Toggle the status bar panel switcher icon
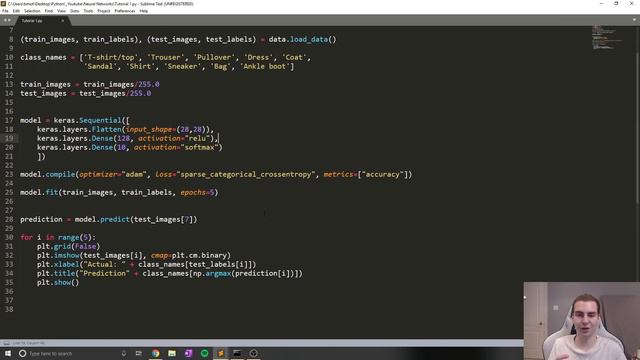 pyautogui.click(x=6, y=343)
